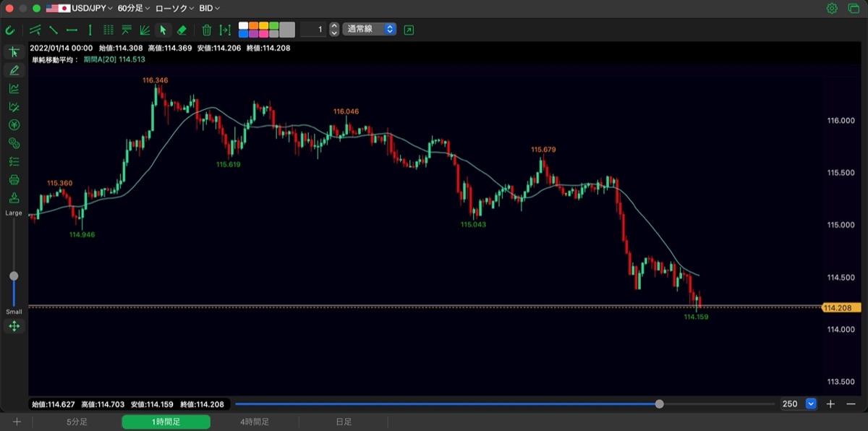
Task: Click the trash can delete icon
Action: [207, 30]
